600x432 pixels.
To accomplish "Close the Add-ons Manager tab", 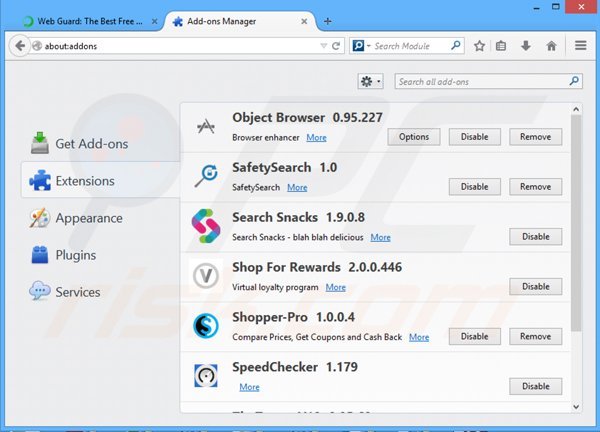I will click(x=304, y=21).
